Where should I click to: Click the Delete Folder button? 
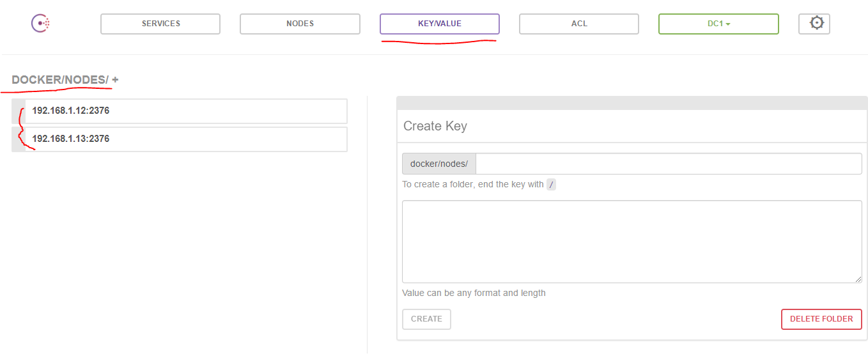pos(821,319)
